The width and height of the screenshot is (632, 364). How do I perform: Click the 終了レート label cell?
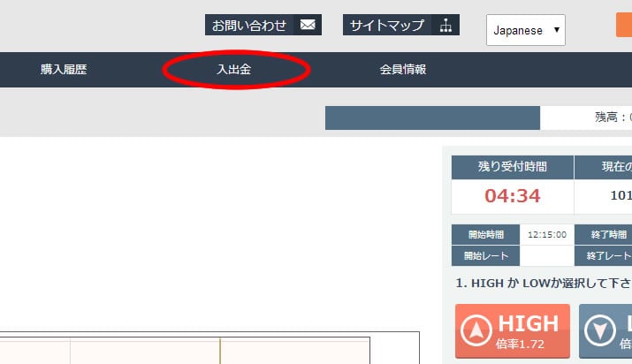pos(604,255)
